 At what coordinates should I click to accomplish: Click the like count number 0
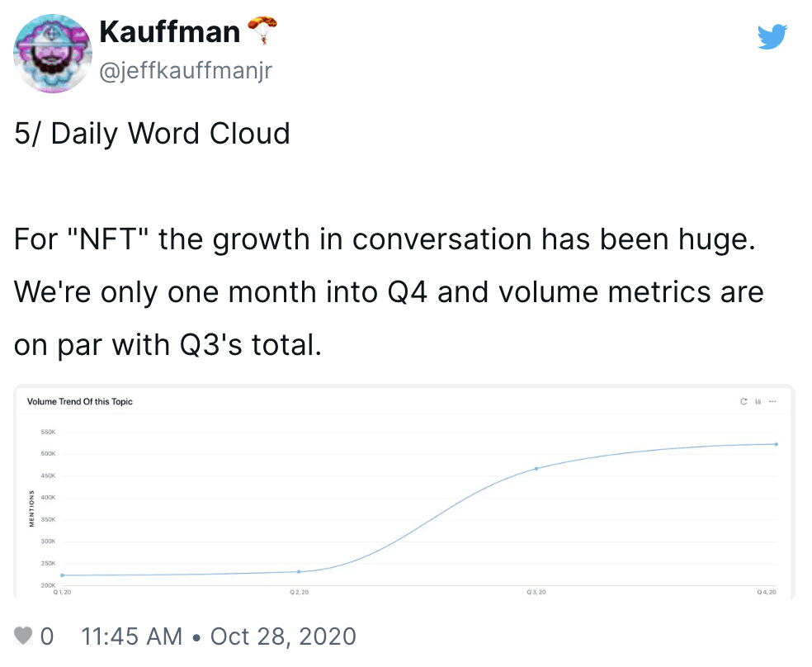(47, 636)
